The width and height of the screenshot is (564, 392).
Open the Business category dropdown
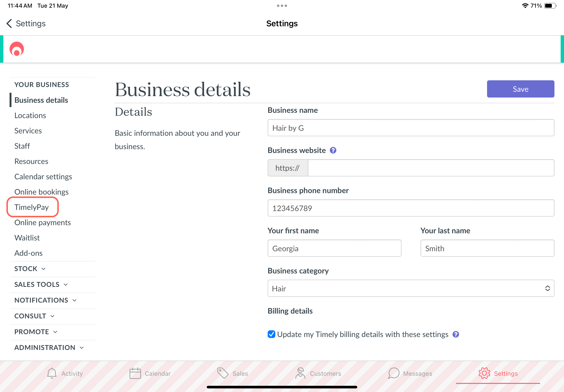411,288
